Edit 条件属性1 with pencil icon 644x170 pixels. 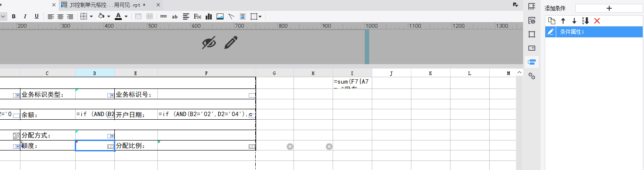(x=551, y=32)
